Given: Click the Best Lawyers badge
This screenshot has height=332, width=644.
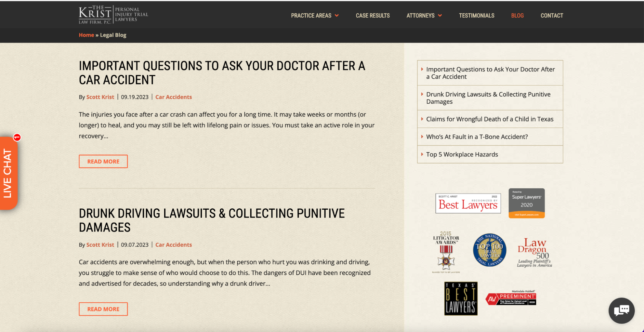Looking at the screenshot, I should 468,203.
